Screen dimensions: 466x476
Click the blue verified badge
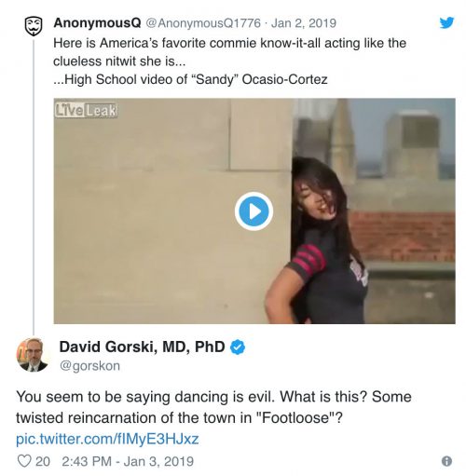coord(238,347)
